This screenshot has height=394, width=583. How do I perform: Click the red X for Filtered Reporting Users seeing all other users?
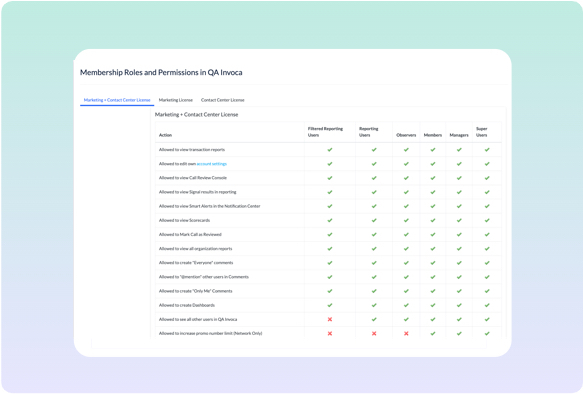(x=329, y=319)
